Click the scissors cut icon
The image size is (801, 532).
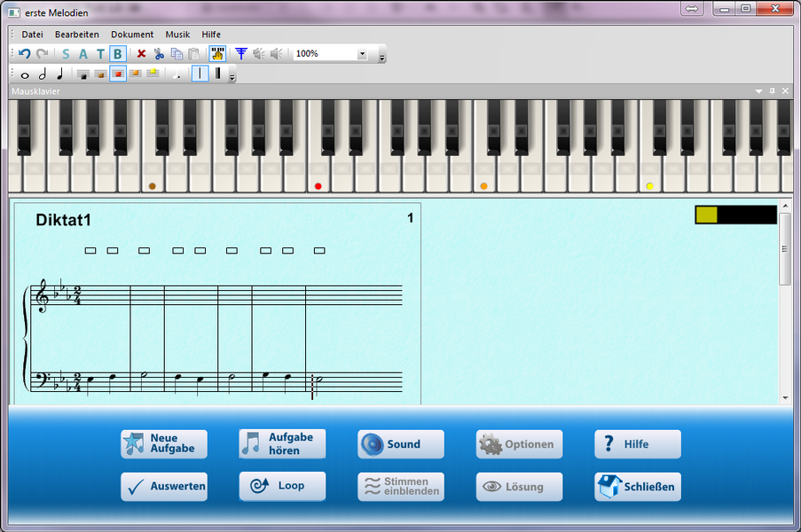[160, 54]
